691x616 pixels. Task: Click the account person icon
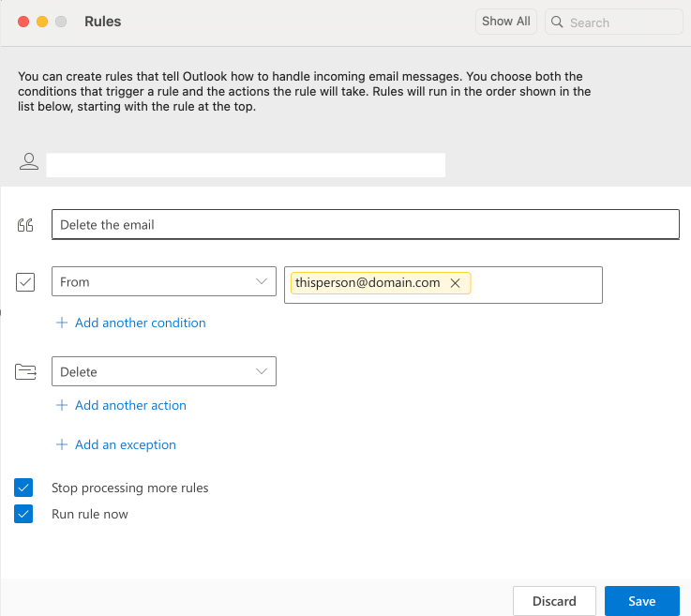[x=29, y=162]
